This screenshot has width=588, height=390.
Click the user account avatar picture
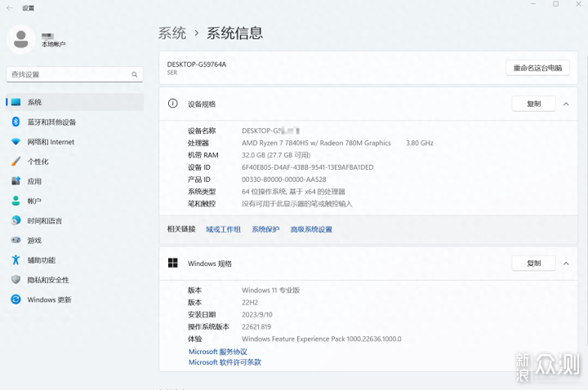(x=21, y=39)
